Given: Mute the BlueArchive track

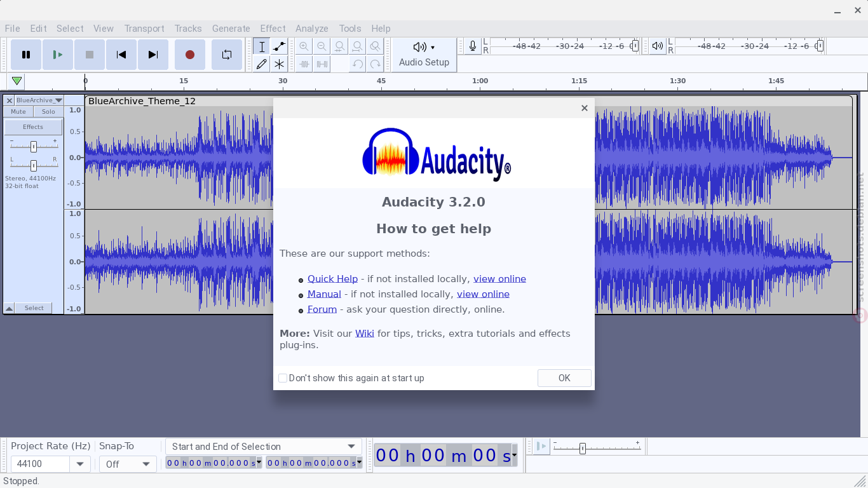Looking at the screenshot, I should click(18, 112).
